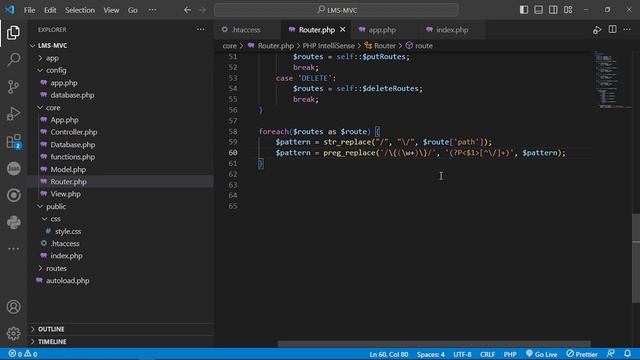Open the File menu
Image resolution: width=640 pixels, height=360 pixels.
[29, 10]
